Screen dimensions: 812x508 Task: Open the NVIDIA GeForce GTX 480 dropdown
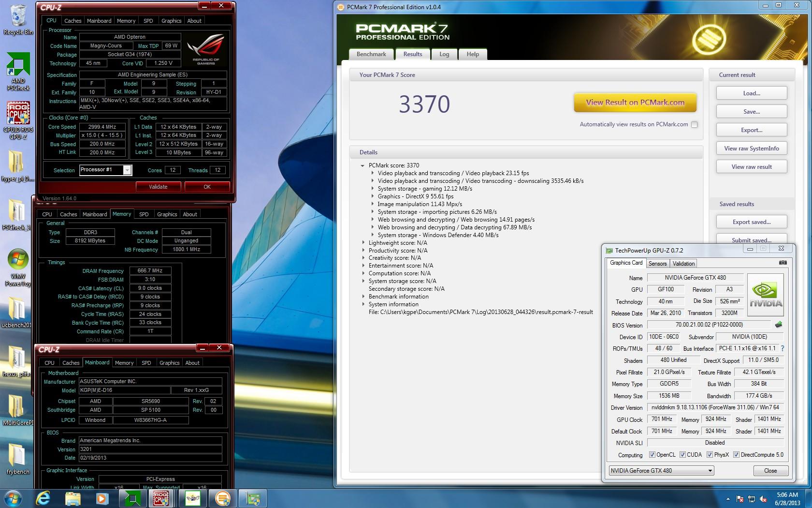661,470
